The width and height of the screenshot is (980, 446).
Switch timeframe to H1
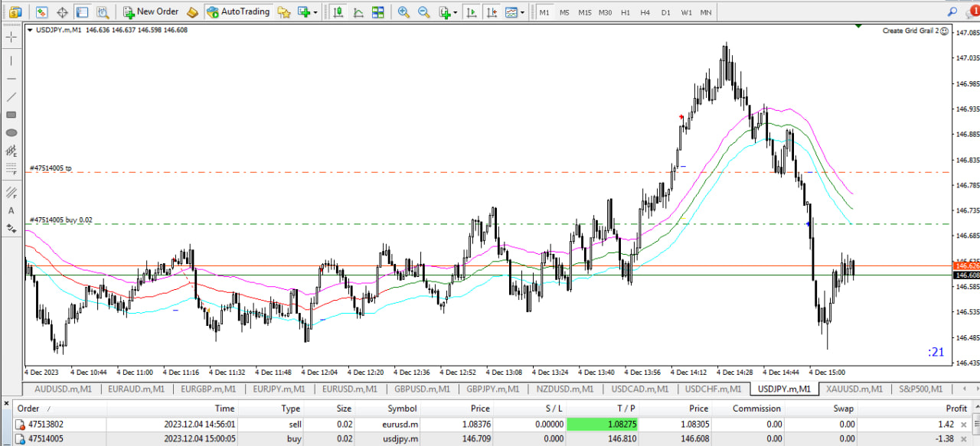(626, 12)
